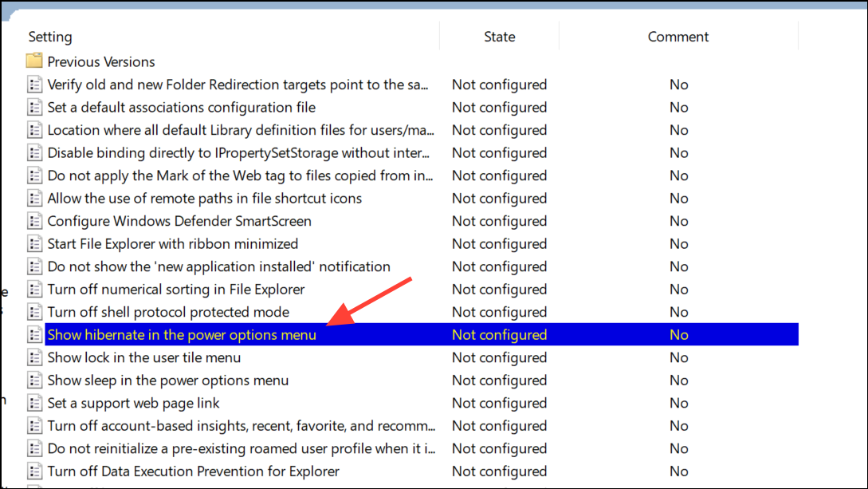Click policy icon for 'Set a support web page link'
Viewport: 868px width, 489px height.
[x=34, y=402]
